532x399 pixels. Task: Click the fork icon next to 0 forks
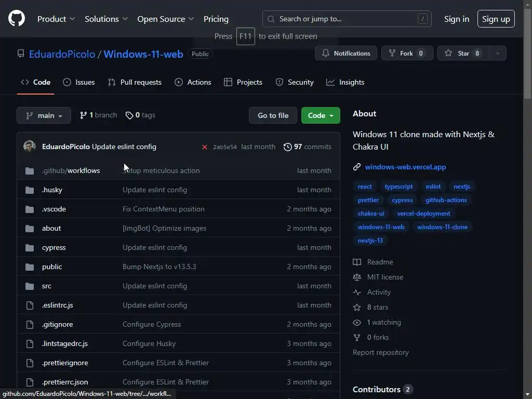coord(356,338)
